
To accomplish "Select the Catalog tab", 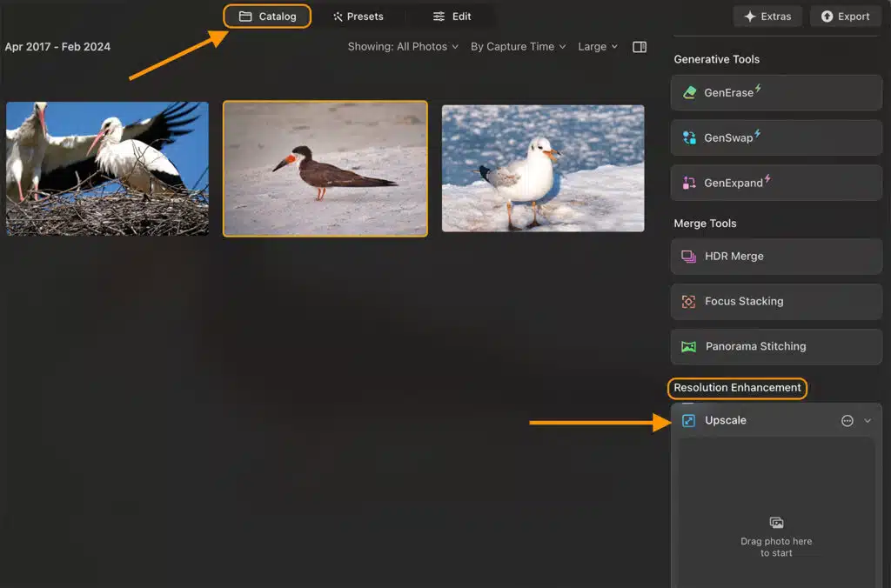I will (268, 17).
